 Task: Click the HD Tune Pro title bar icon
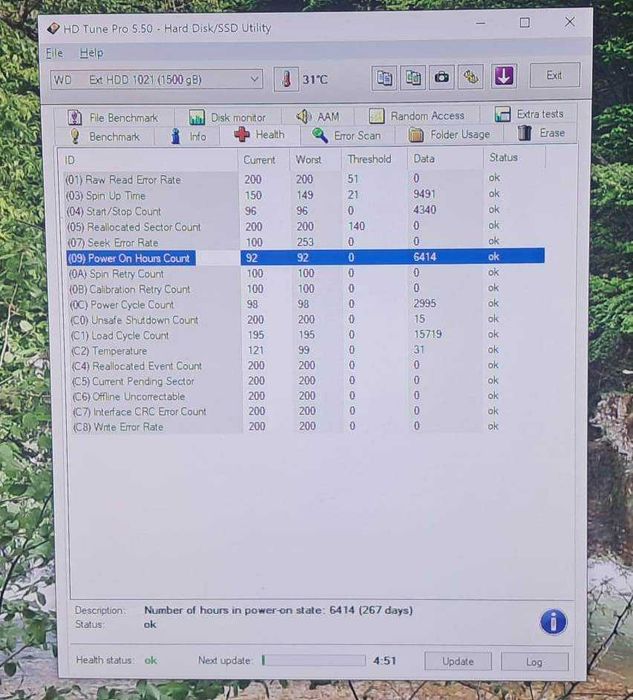(x=53, y=29)
